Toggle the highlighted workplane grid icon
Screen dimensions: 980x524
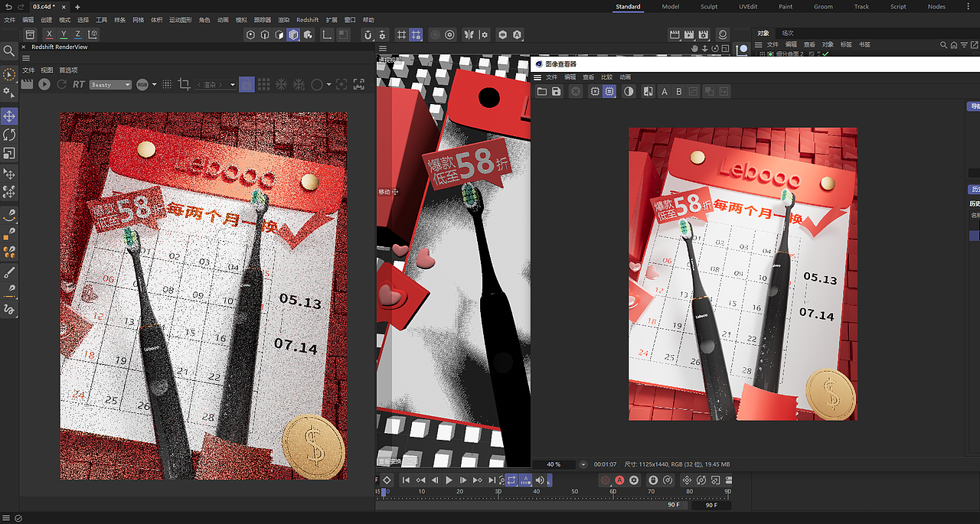416,34
